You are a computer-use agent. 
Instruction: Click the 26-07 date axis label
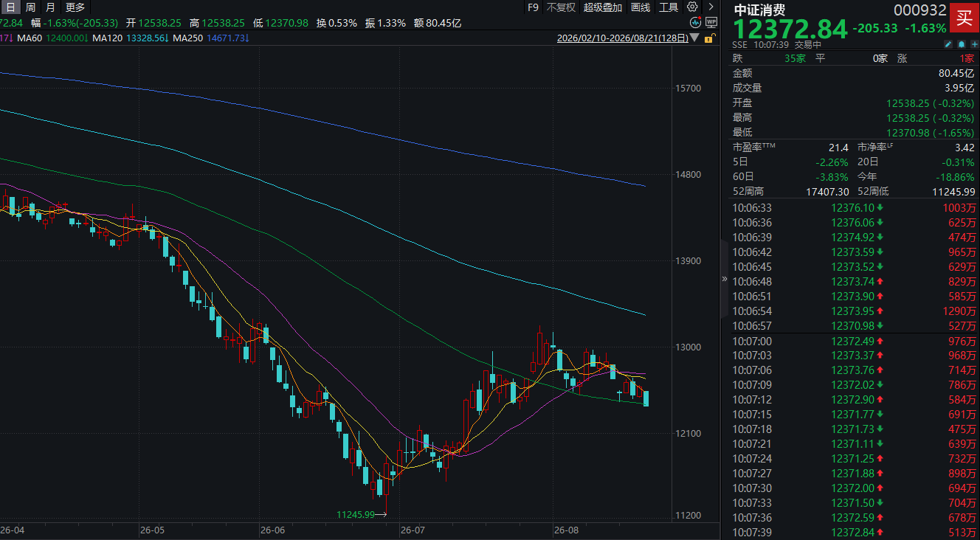(412, 530)
